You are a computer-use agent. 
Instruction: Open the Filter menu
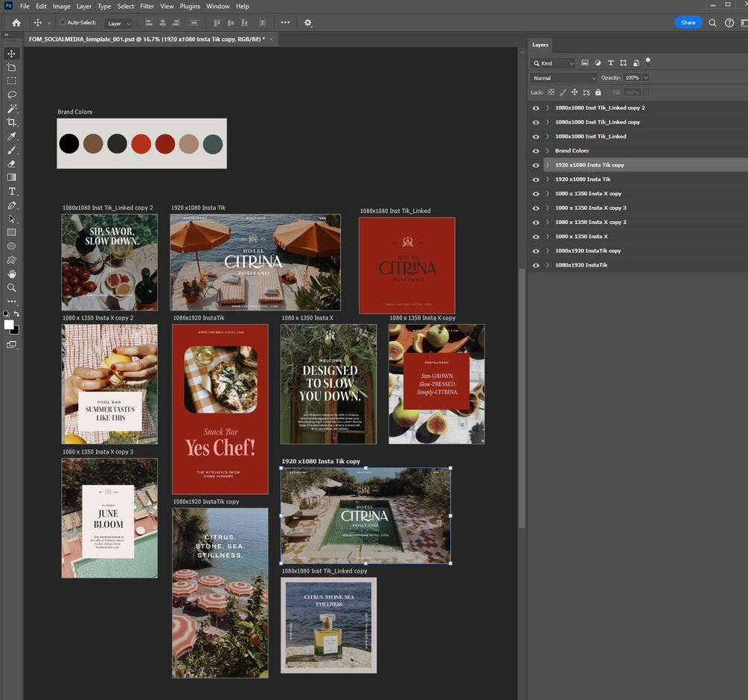tap(147, 6)
